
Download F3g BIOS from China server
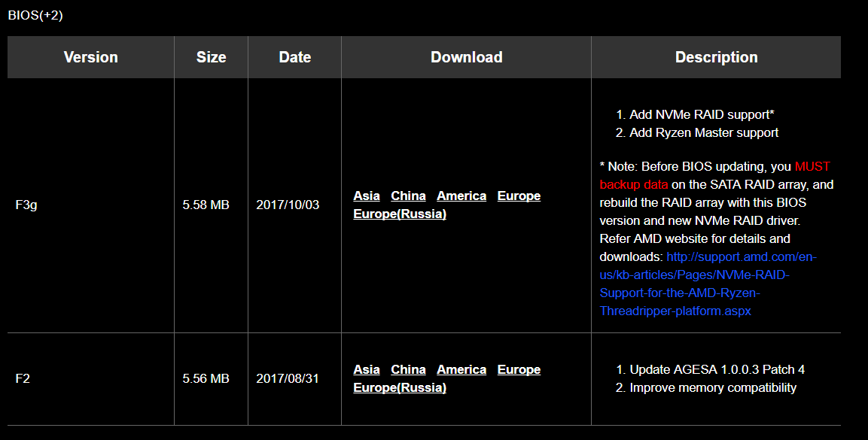(408, 196)
